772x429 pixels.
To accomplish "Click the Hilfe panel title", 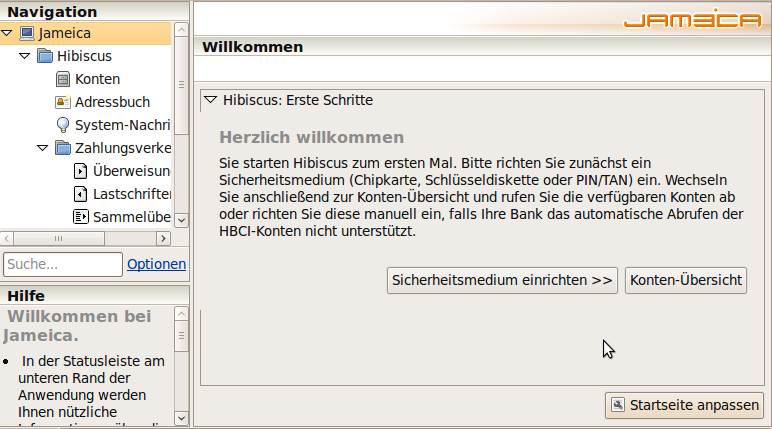I will [26, 296].
